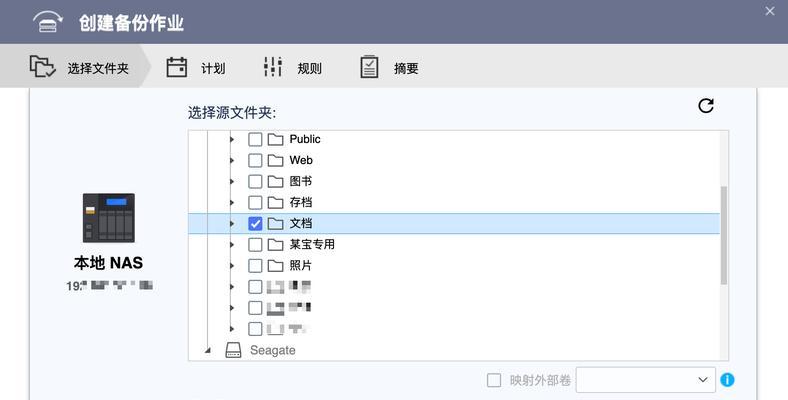The image size is (788, 400).
Task: Click the 图书 folder icon
Action: coord(275,181)
